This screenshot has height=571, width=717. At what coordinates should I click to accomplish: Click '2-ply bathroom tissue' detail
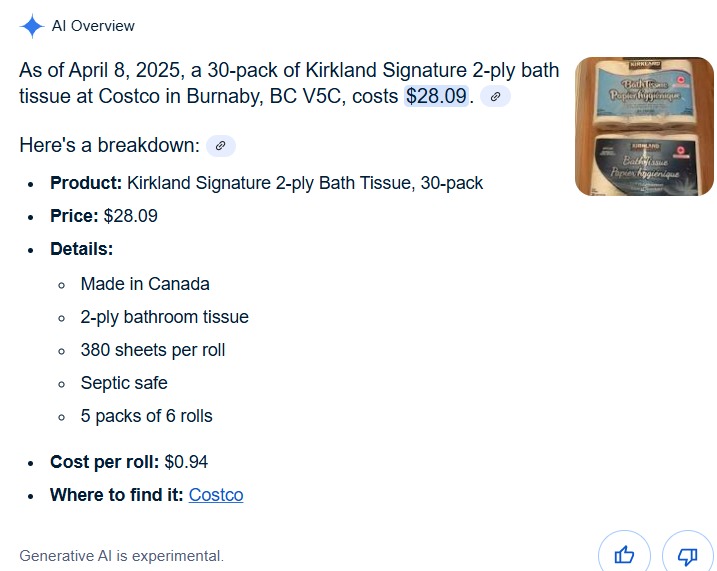165,317
